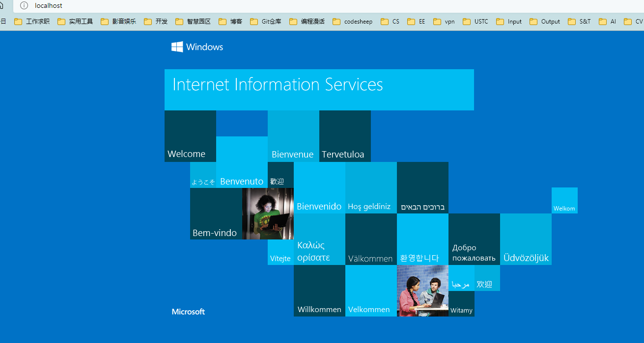
Task: Click the Microsoft logo text
Action: [188, 312]
